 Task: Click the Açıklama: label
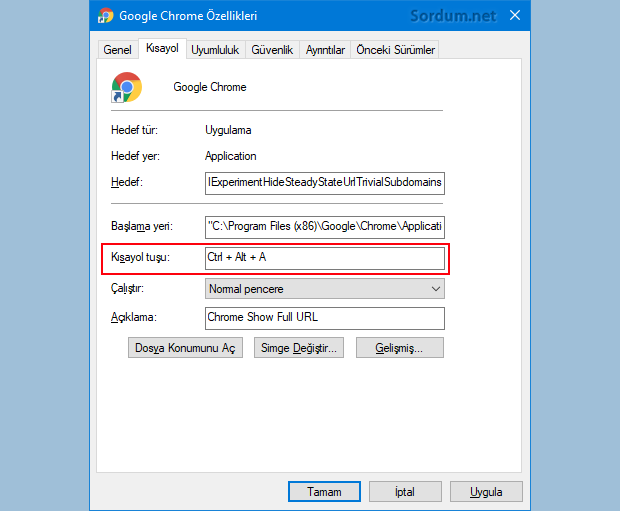(134, 318)
